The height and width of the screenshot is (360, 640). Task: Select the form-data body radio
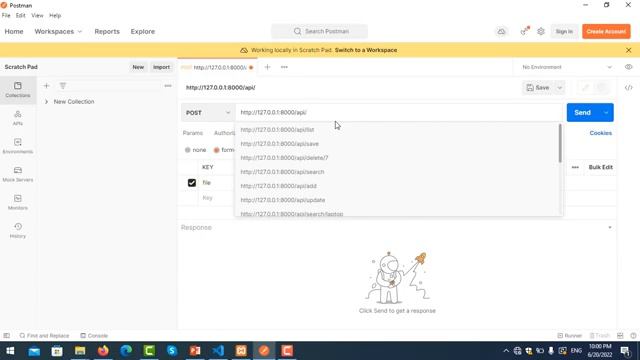pyautogui.click(x=217, y=150)
